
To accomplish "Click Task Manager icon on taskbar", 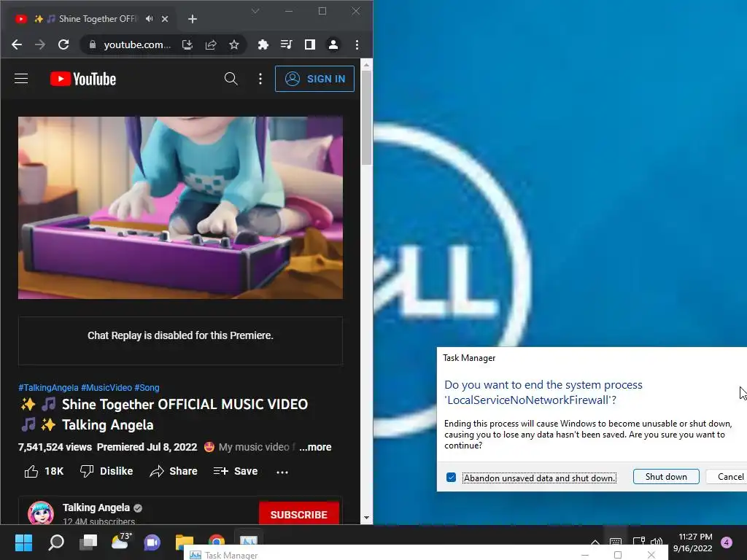I will click(x=249, y=539).
